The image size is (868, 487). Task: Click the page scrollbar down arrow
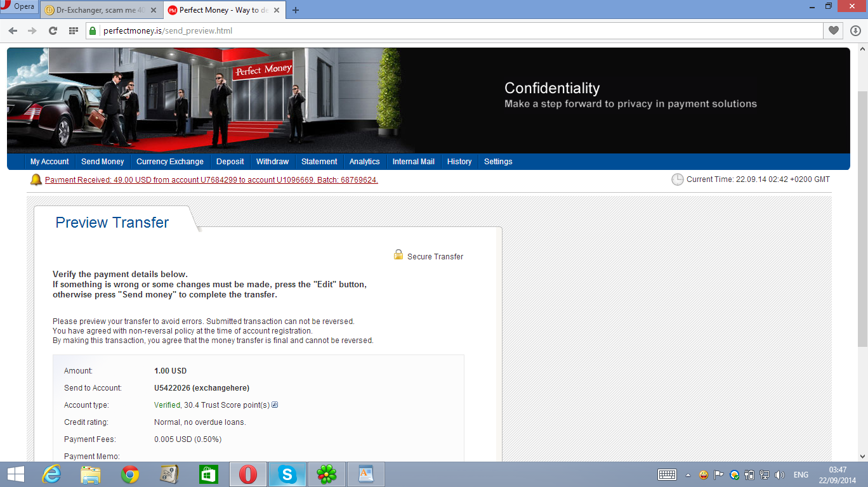click(862, 456)
